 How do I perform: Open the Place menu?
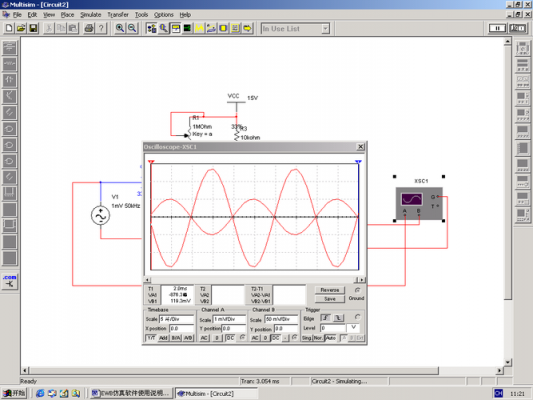pyautogui.click(x=67, y=15)
